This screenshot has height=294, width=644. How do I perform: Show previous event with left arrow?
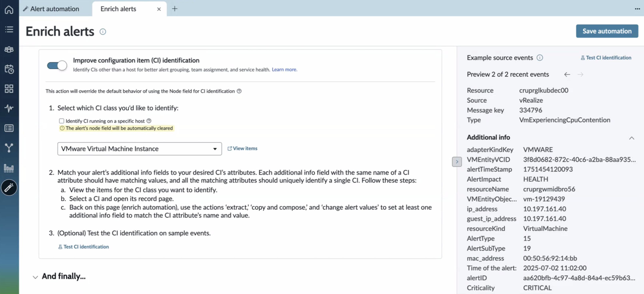(x=567, y=74)
